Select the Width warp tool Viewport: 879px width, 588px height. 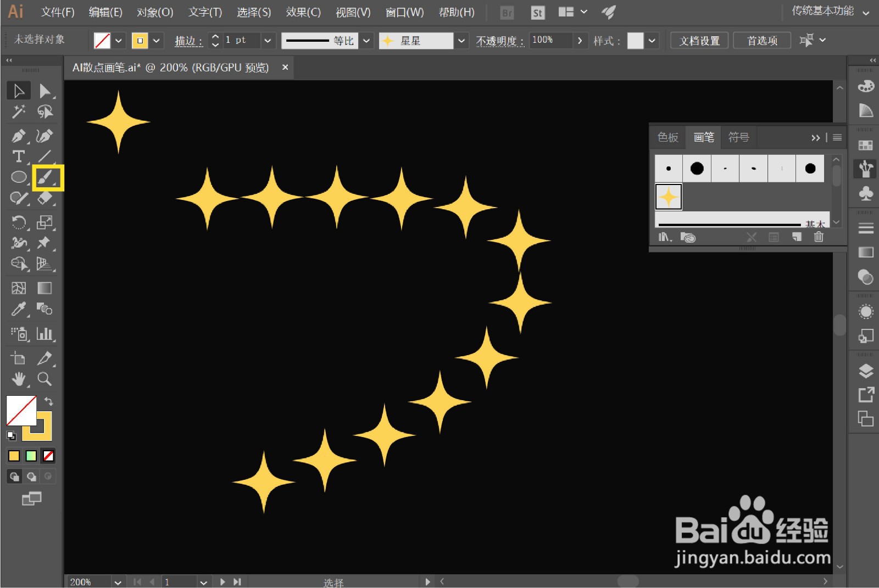coord(19,243)
